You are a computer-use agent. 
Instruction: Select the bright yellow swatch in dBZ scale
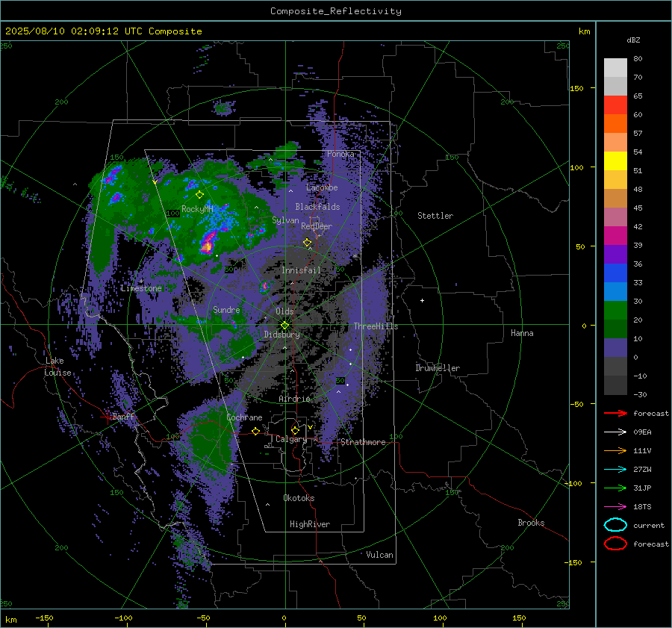click(615, 161)
